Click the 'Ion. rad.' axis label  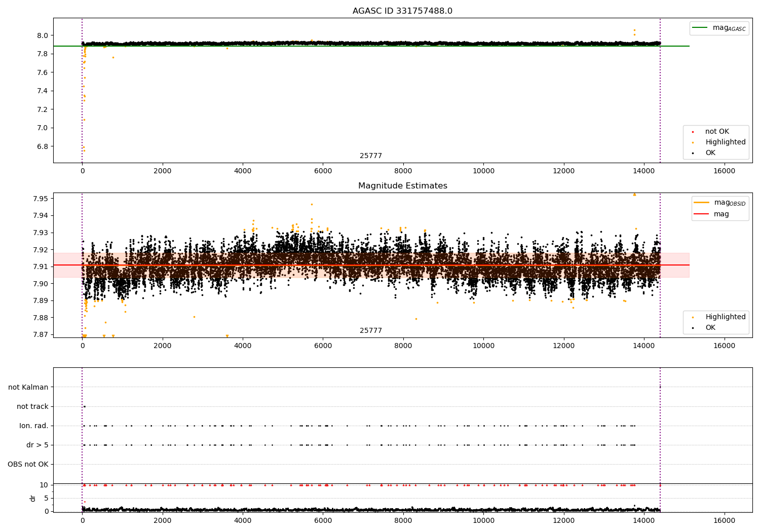[x=34, y=426]
